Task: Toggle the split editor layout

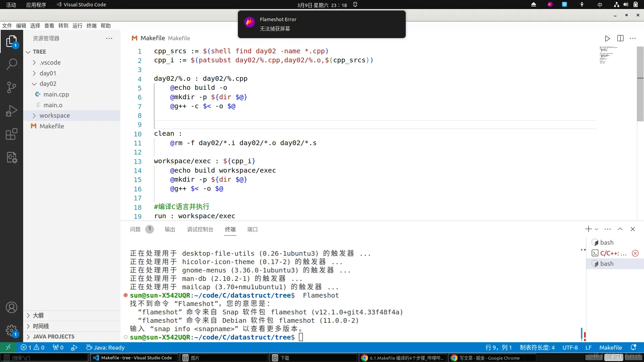Action: [x=620, y=38]
